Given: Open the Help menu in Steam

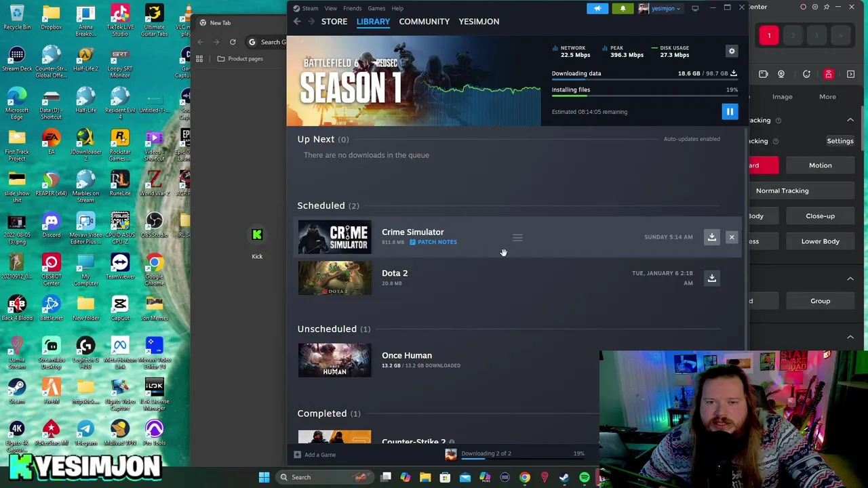Looking at the screenshot, I should (397, 8).
